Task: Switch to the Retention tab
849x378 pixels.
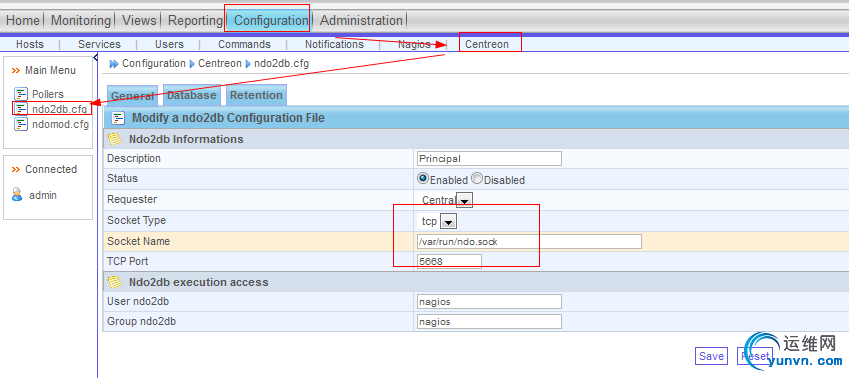Action: point(256,95)
